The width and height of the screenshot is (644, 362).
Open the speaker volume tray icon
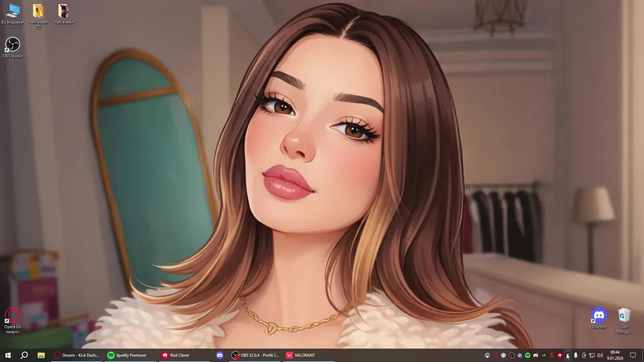coord(600,355)
